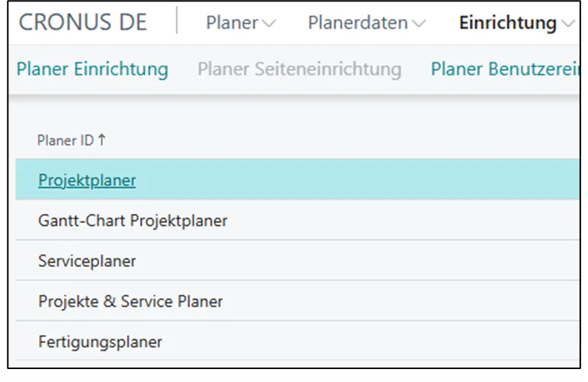Open the underlined Projektplaner link

click(87, 180)
